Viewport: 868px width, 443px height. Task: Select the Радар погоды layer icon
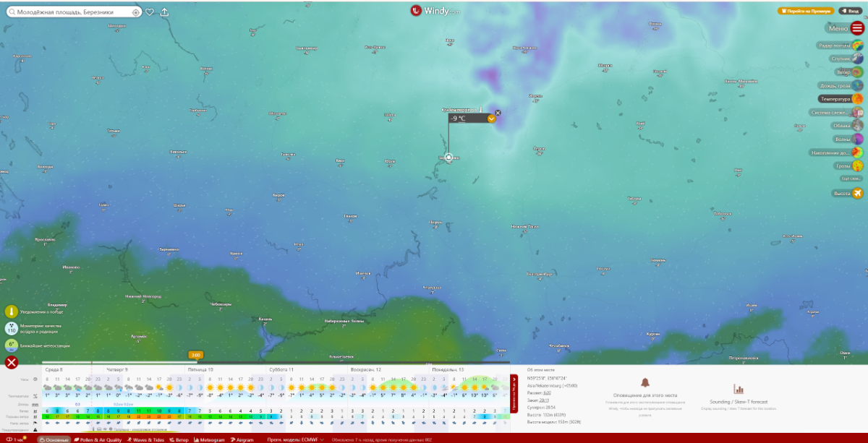click(x=857, y=46)
